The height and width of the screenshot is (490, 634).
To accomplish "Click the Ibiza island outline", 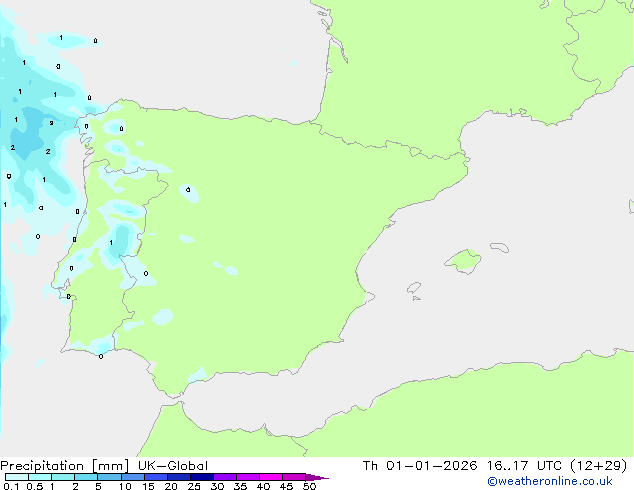I will [414, 288].
